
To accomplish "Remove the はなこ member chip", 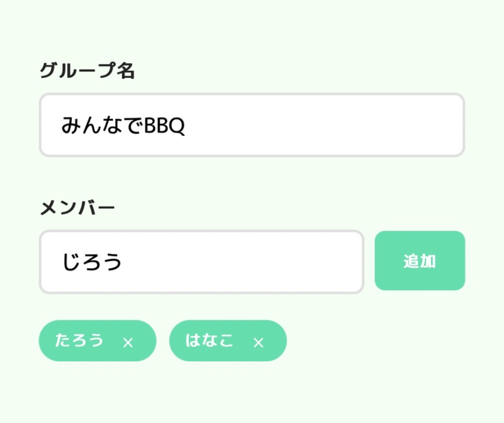I will point(258,342).
